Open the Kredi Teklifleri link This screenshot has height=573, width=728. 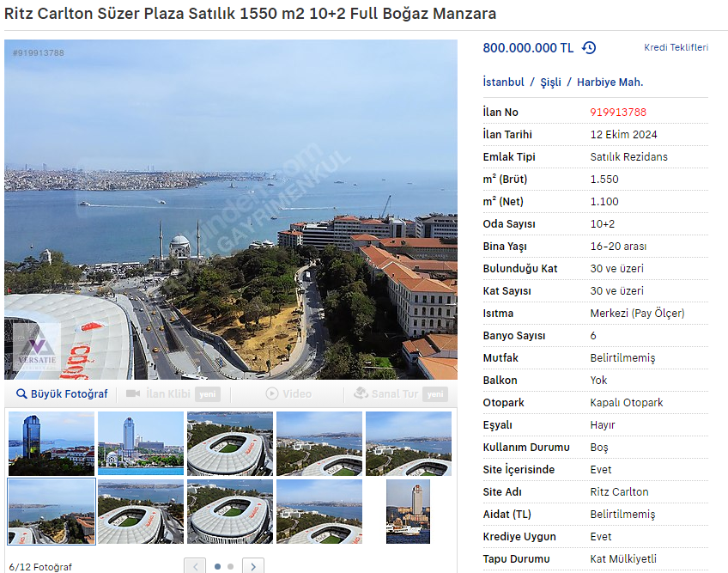(676, 47)
